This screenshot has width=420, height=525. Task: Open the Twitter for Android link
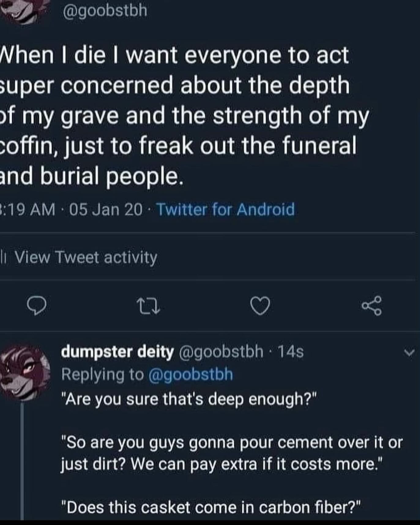coord(226,210)
